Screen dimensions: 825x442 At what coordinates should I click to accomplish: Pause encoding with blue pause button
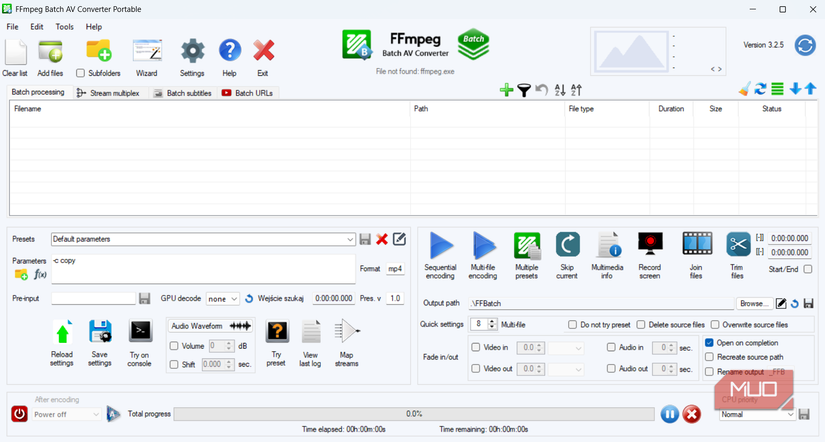click(669, 414)
